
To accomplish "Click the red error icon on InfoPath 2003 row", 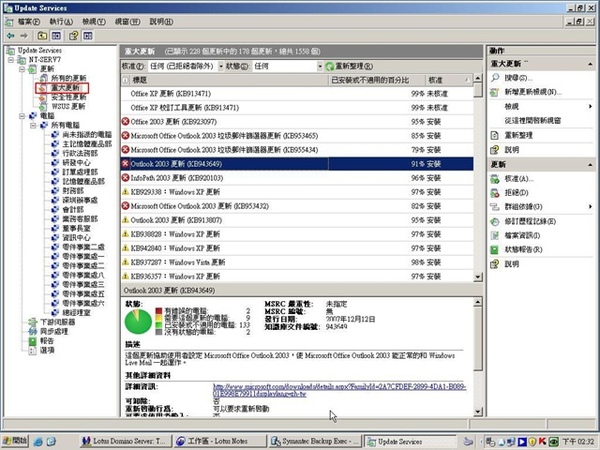I will click(x=126, y=178).
